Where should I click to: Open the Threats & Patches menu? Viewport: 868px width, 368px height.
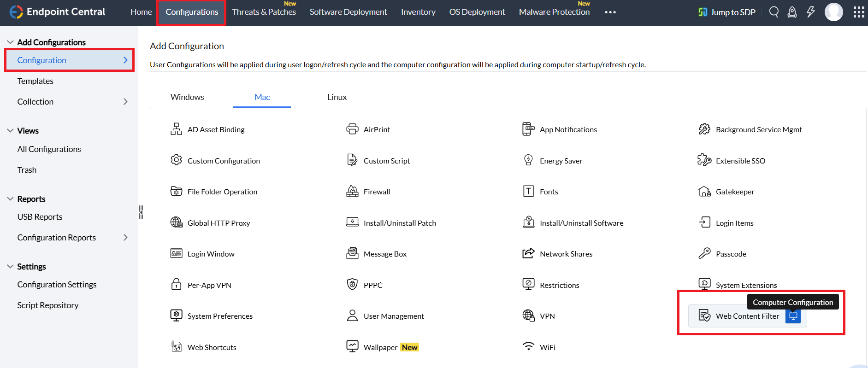coord(264,12)
